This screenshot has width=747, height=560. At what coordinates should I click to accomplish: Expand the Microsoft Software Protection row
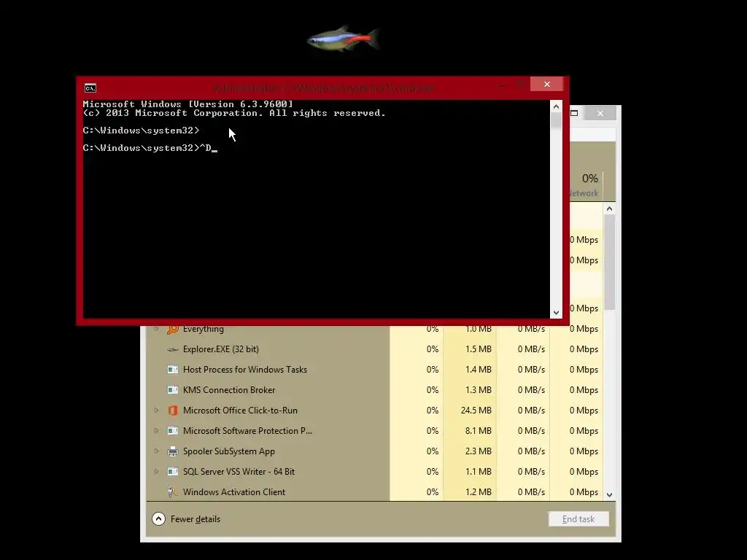(x=156, y=431)
